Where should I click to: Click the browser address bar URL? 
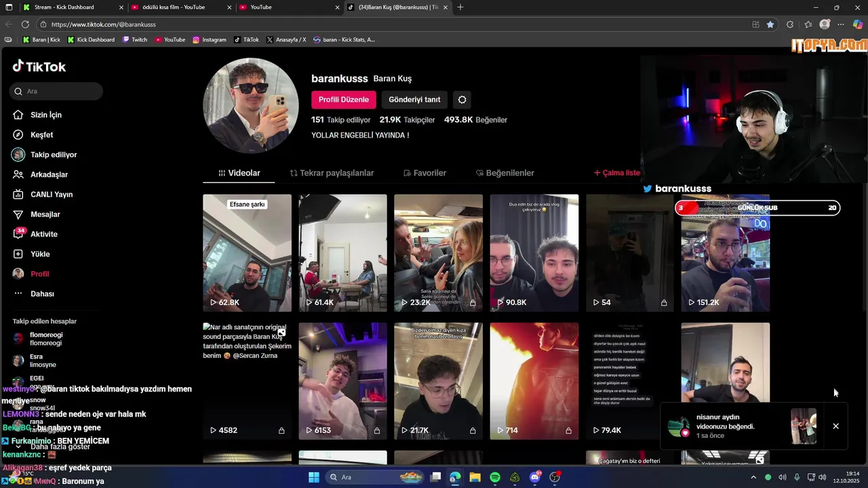(x=104, y=24)
